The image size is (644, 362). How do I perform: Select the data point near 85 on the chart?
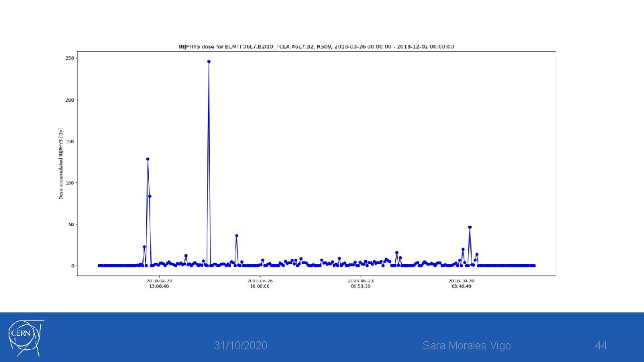[150, 196]
